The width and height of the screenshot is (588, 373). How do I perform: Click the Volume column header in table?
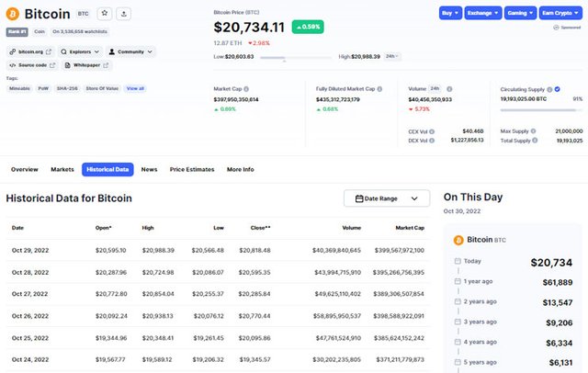pos(351,228)
